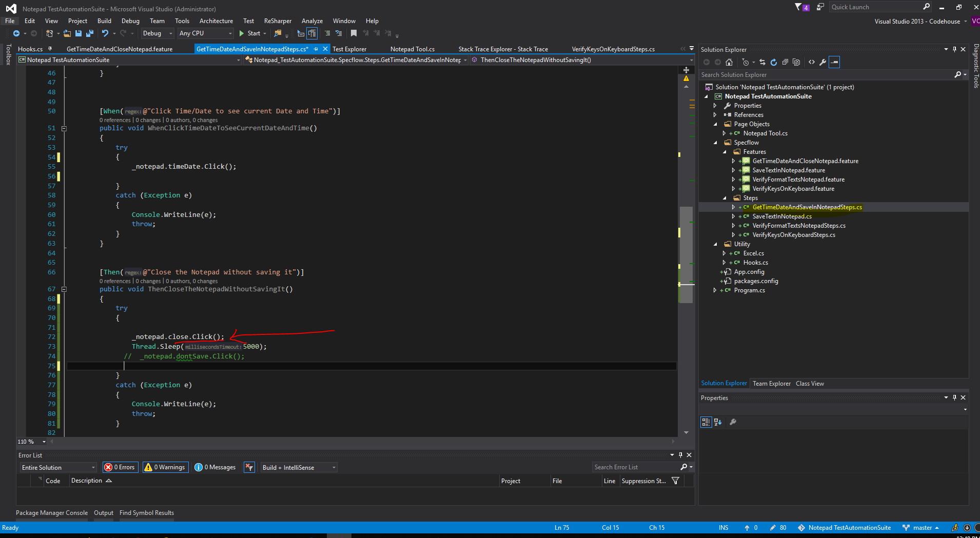980x538 pixels.
Task: Click the bookmark icon in the toolbar
Action: [x=354, y=33]
